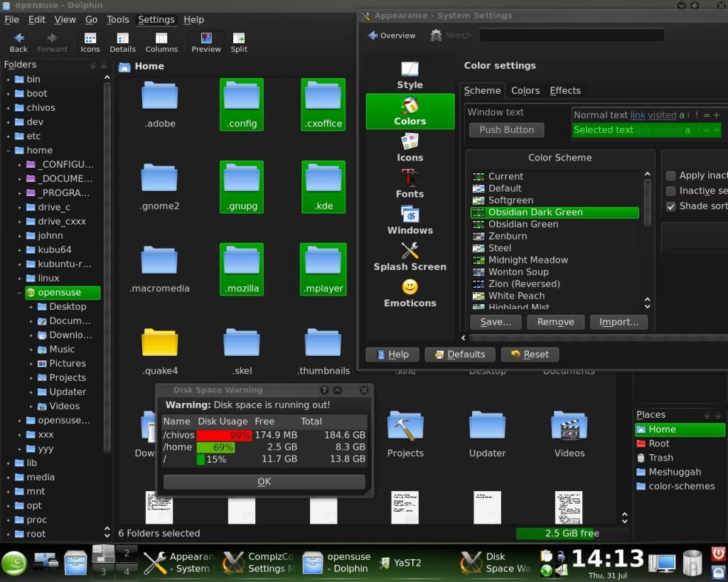Enable the Apply inactive checkbox
728x582 pixels.
pyautogui.click(x=670, y=176)
